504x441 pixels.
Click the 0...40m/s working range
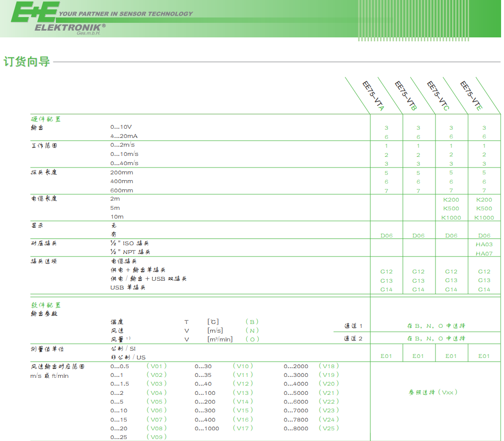coord(124,163)
